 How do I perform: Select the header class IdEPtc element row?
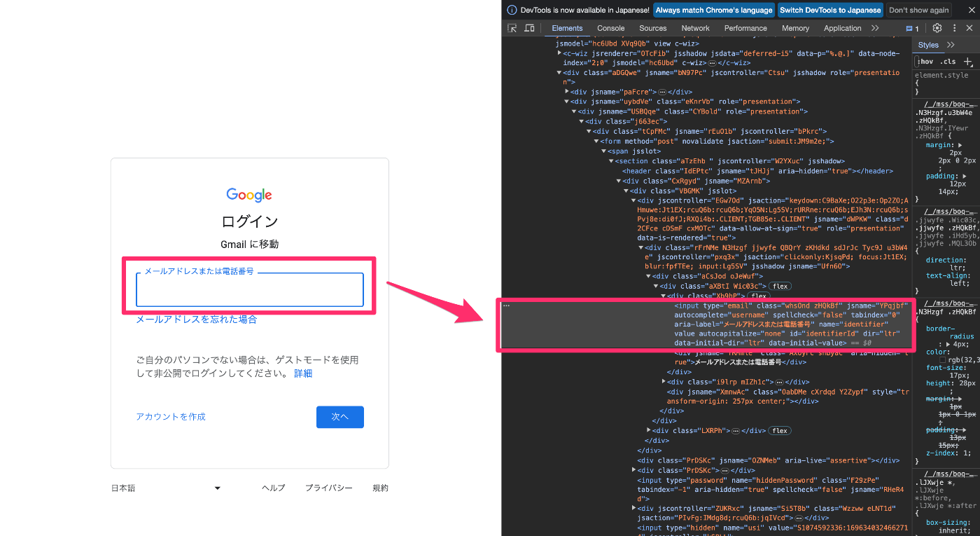coord(757,170)
